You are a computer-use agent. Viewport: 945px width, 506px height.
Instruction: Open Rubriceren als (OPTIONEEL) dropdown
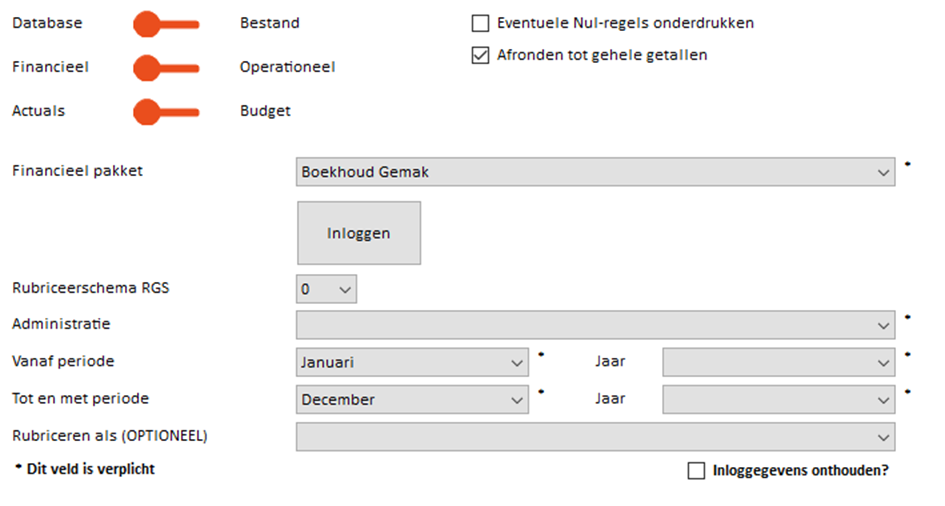pos(595,437)
